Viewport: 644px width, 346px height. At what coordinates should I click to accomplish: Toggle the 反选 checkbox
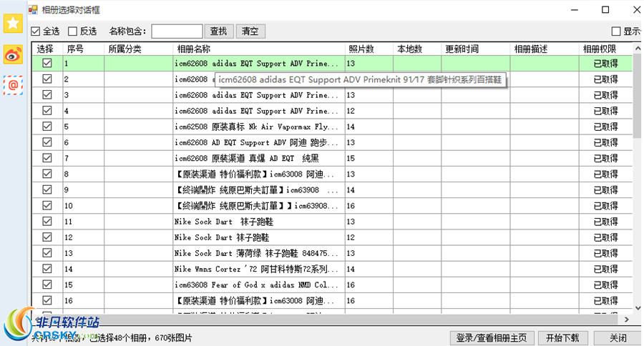pos(73,31)
